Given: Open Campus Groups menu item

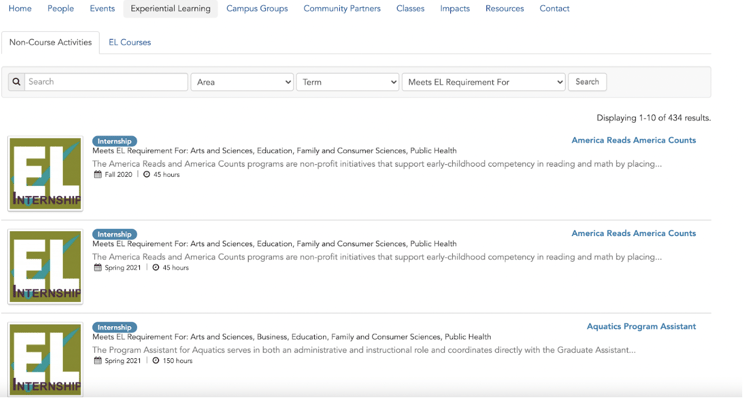Looking at the screenshot, I should coord(257,9).
